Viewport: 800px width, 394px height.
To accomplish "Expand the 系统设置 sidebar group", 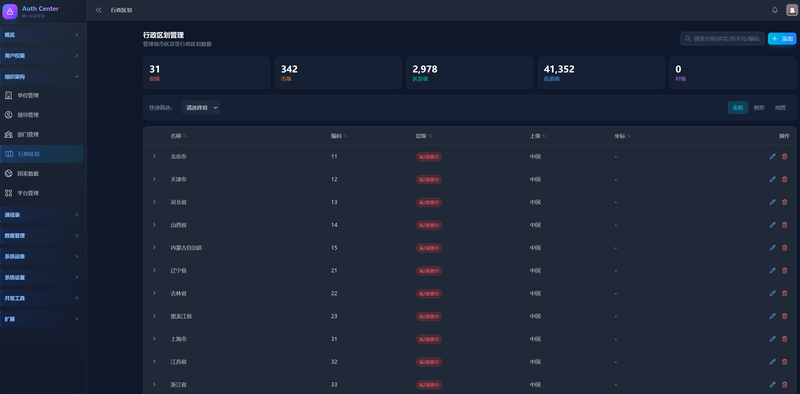I will tap(42, 277).
